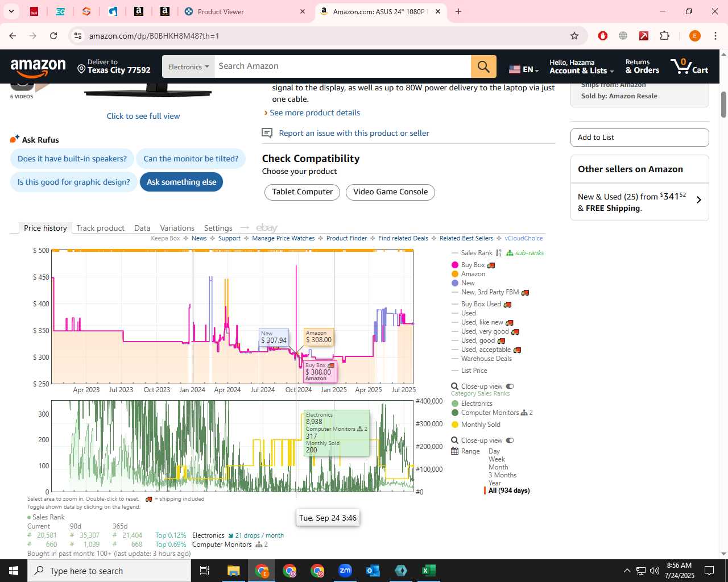Click the address bar URL
This screenshot has height=582, width=728.
(x=154, y=36)
